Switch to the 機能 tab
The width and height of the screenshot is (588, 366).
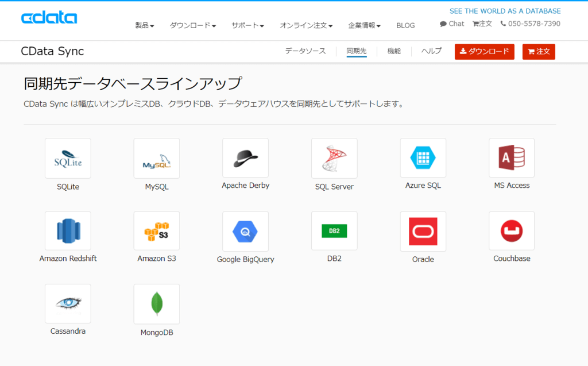point(394,51)
